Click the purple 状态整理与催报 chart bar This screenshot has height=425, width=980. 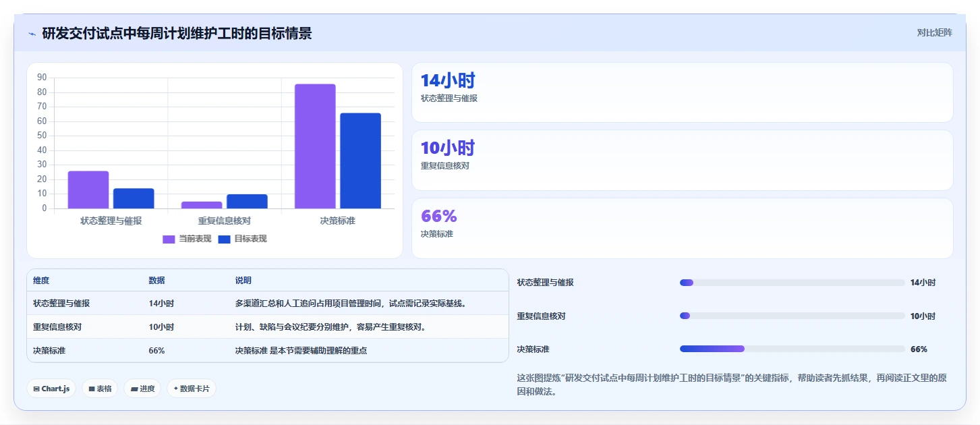pyautogui.click(x=88, y=190)
